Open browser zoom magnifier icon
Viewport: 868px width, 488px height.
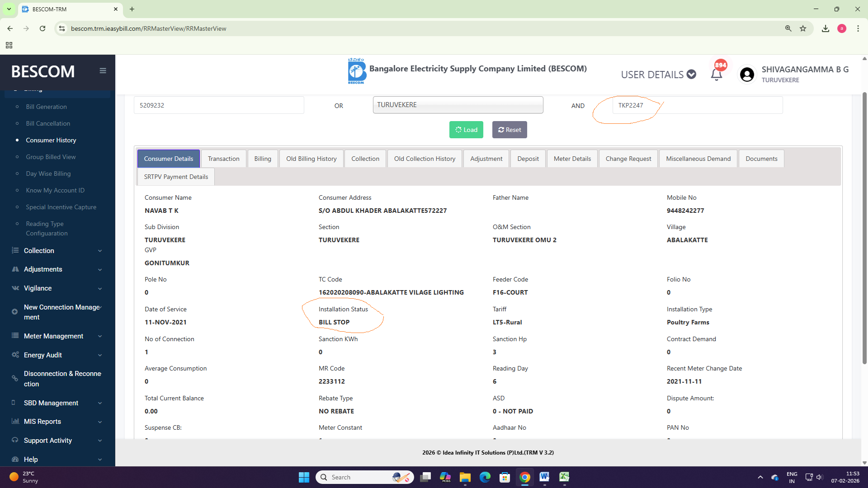788,28
